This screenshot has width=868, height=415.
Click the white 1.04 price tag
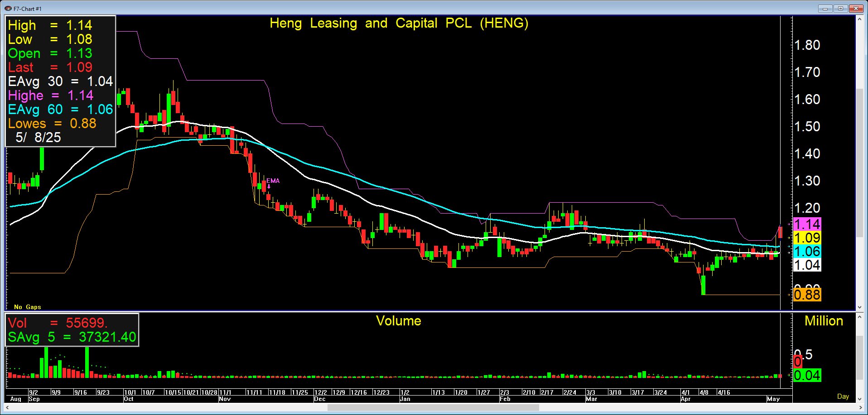[807, 265]
